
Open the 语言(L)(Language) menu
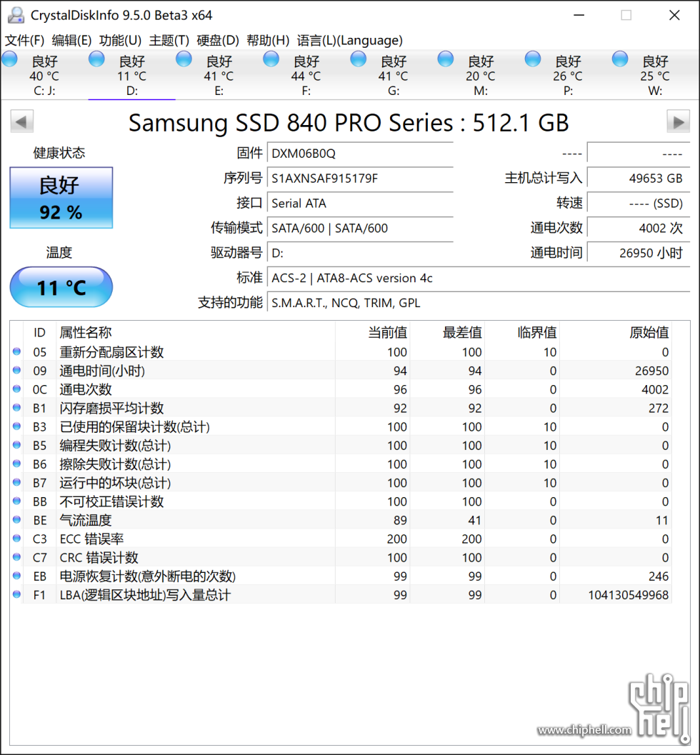pyautogui.click(x=349, y=41)
